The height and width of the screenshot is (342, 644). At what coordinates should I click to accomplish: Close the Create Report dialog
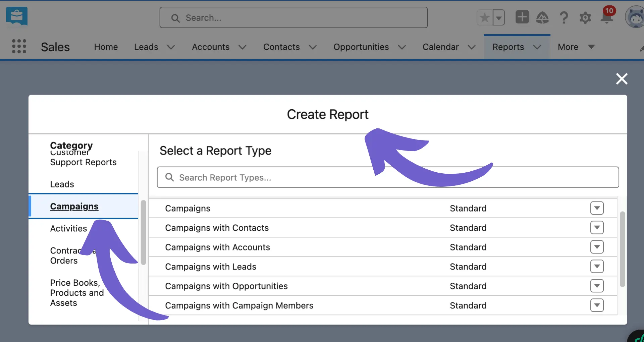pyautogui.click(x=622, y=79)
